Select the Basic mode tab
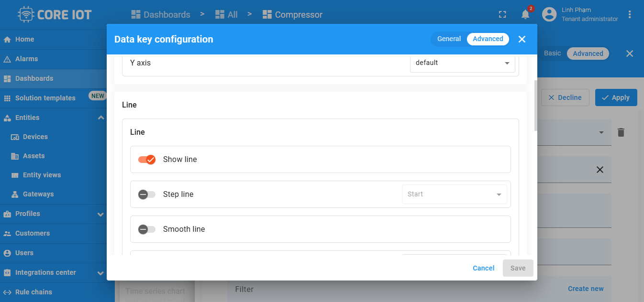 pyautogui.click(x=552, y=53)
